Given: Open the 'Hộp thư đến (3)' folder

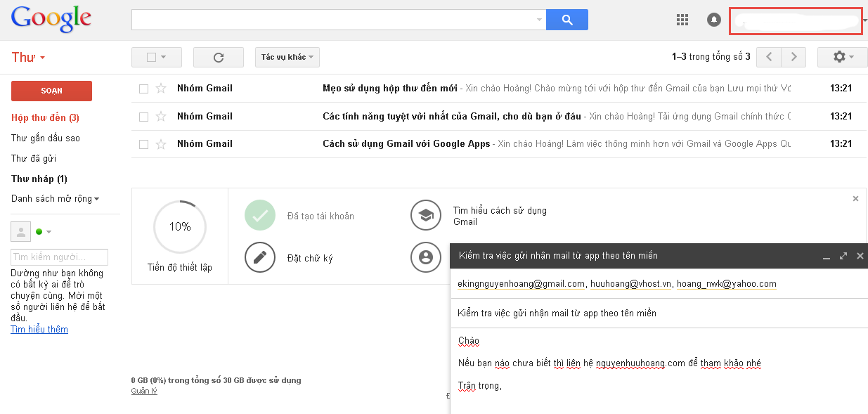Looking at the screenshot, I should [x=45, y=117].
